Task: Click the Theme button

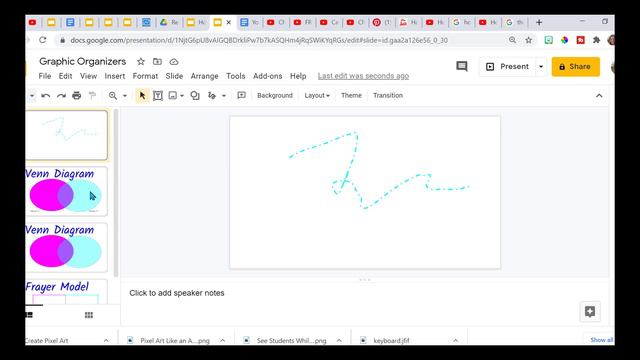Action: (x=351, y=96)
